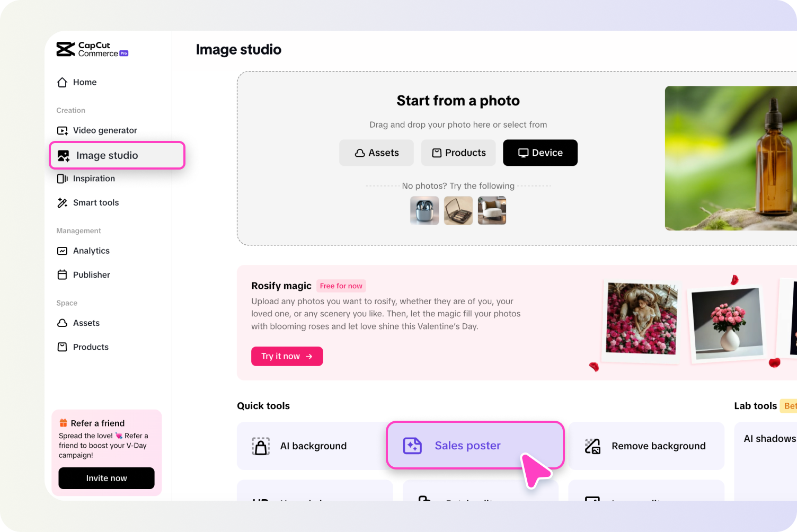Open the AI background quick tool
Image resolution: width=797 pixels, height=532 pixels.
(x=313, y=446)
